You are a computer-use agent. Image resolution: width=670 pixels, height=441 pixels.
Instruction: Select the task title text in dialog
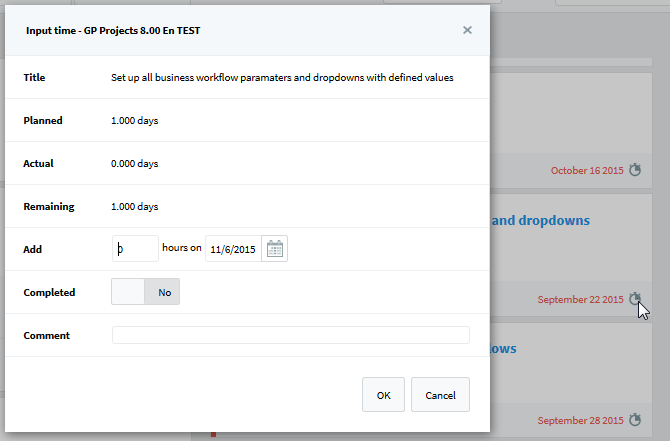[282, 78]
